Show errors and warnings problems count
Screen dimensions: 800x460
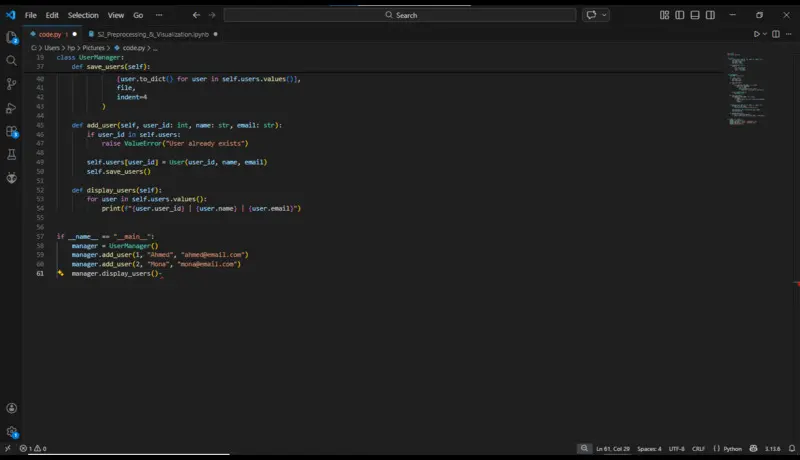[33, 448]
